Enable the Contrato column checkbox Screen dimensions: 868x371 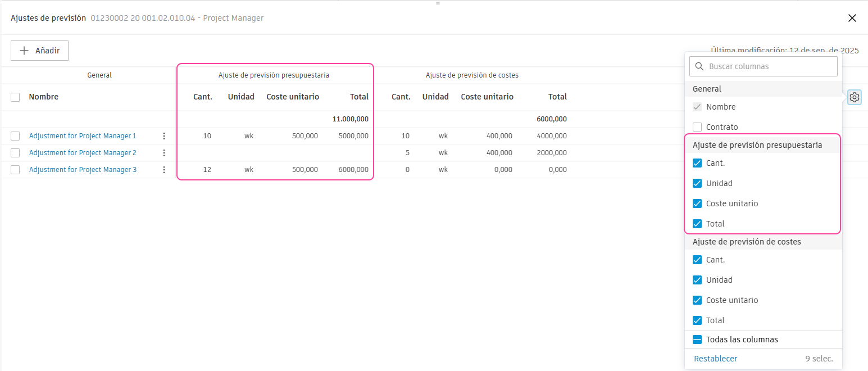point(697,127)
